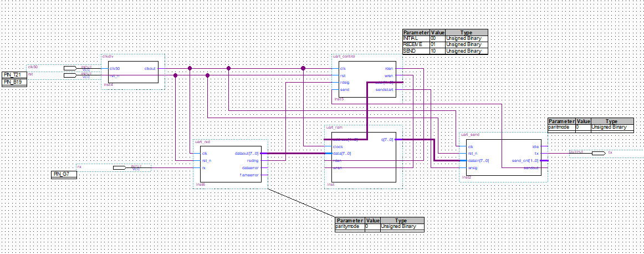Select the rden output on uart_control
644x254 pixels.
pyautogui.click(x=390, y=69)
